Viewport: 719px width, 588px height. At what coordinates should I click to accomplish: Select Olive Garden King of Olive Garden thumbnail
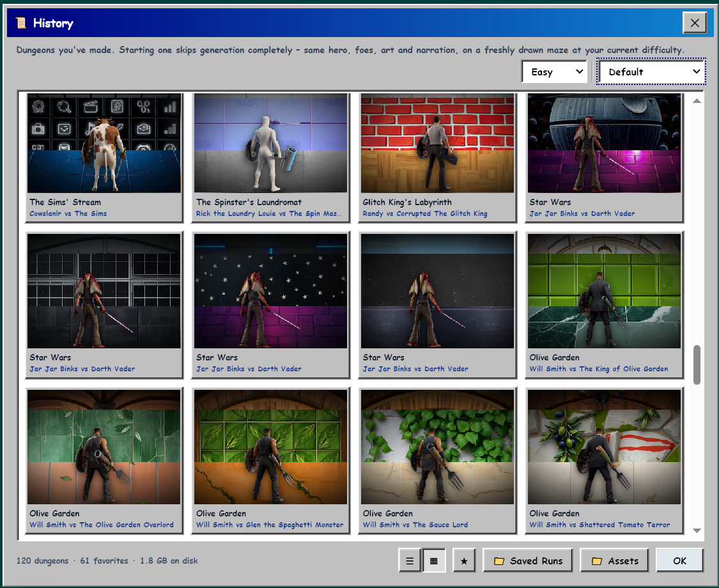[604, 291]
